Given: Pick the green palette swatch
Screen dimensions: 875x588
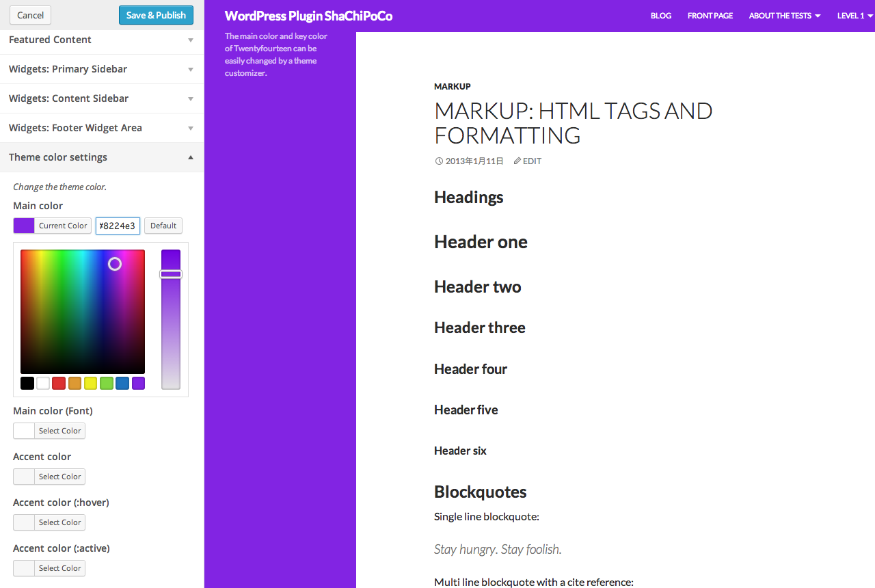Looking at the screenshot, I should pyautogui.click(x=107, y=383).
